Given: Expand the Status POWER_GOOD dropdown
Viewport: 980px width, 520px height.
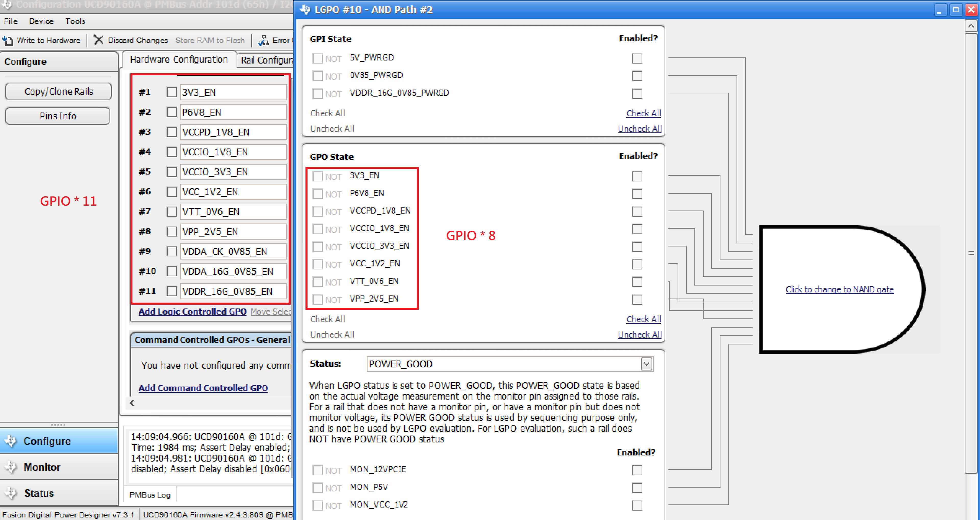Looking at the screenshot, I should [646, 364].
